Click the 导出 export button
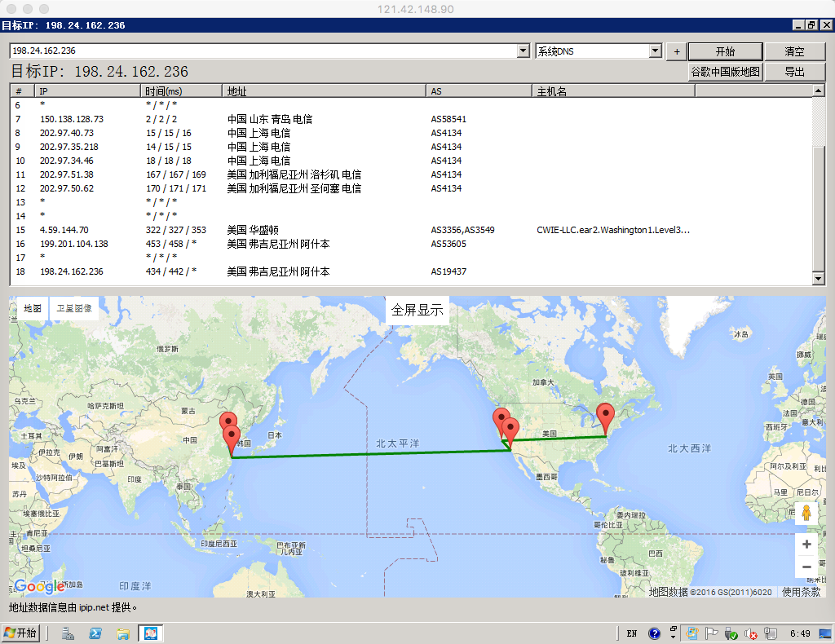The image size is (835, 644). [794, 72]
